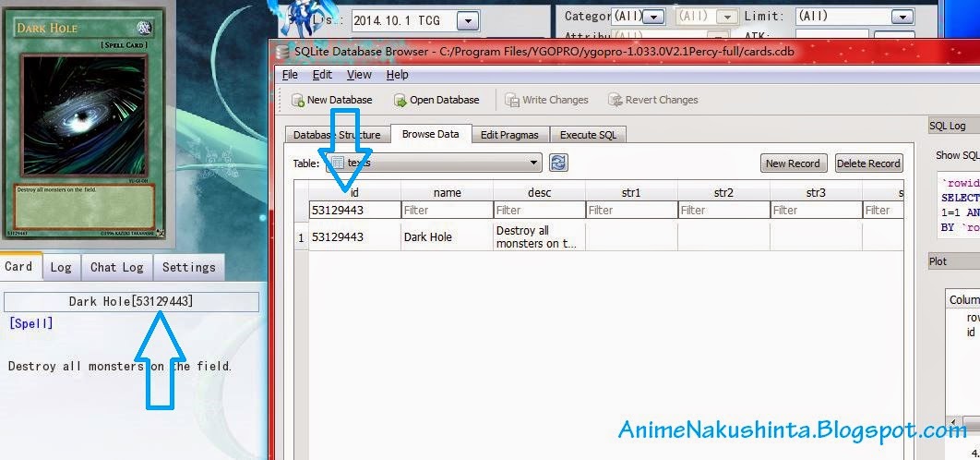Screen dimensions: 980x460
Task: Switch to the Browse Data tab
Action: (431, 134)
